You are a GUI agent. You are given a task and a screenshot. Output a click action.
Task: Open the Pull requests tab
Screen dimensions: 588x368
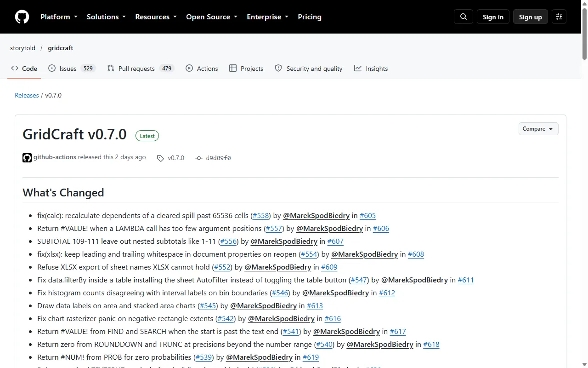[141, 69]
